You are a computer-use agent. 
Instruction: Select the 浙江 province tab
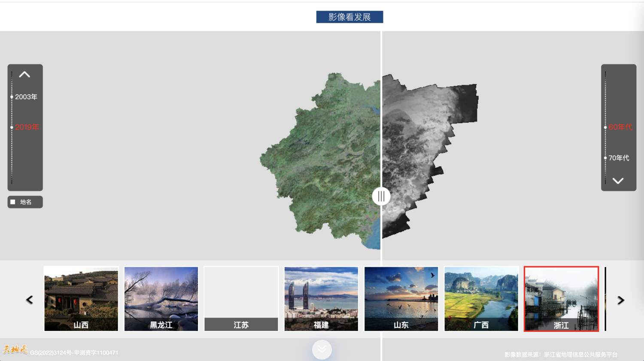pyautogui.click(x=561, y=299)
